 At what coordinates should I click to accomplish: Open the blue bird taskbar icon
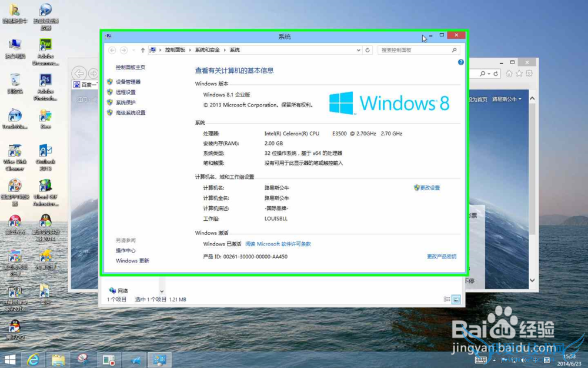coord(135,360)
